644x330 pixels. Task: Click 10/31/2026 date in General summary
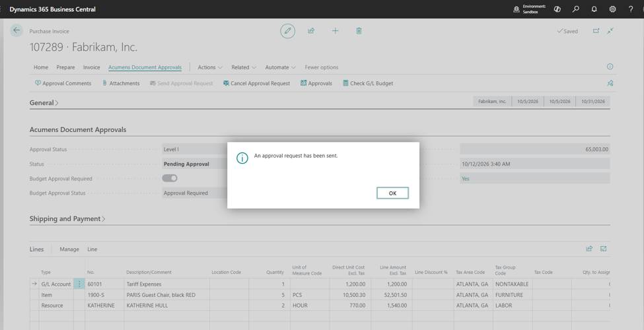pos(592,102)
